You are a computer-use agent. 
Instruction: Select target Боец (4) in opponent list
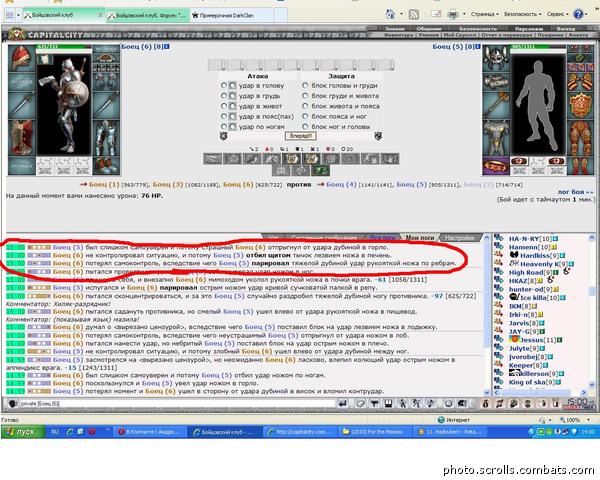coord(341,184)
